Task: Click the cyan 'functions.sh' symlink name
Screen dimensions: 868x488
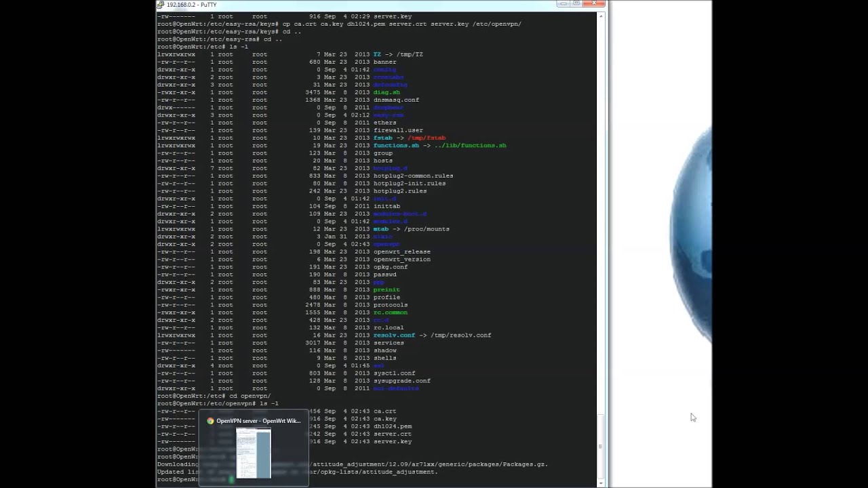Action: (x=396, y=145)
